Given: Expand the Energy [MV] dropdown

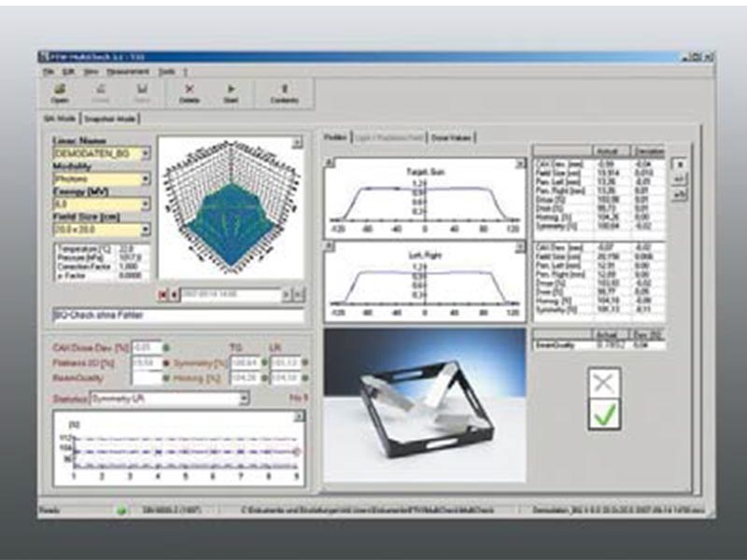Looking at the screenshot, I should [146, 204].
